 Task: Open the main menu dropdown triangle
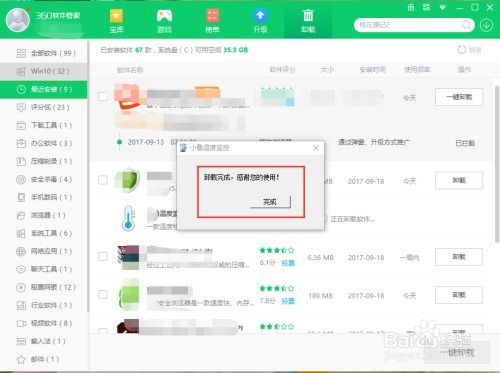click(x=443, y=7)
